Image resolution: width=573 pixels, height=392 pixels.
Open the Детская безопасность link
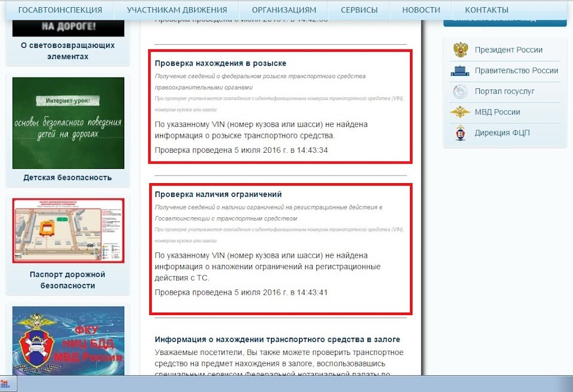click(67, 178)
